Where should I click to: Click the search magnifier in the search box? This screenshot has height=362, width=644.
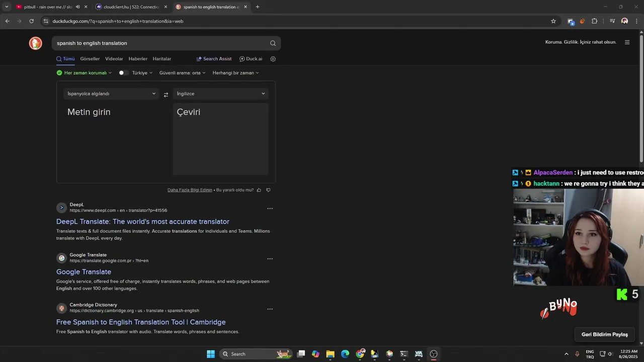[273, 43]
